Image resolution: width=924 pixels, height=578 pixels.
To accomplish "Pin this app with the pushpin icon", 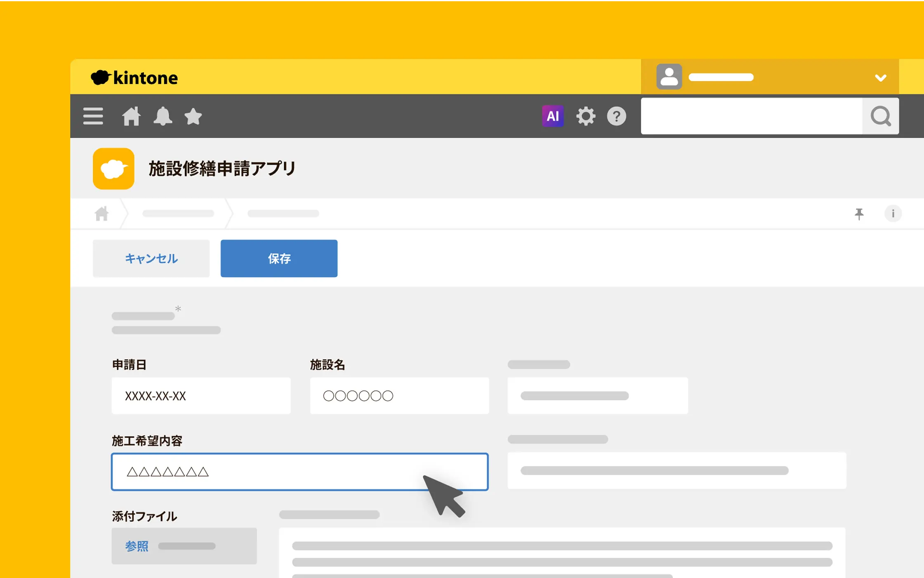I will click(x=859, y=214).
